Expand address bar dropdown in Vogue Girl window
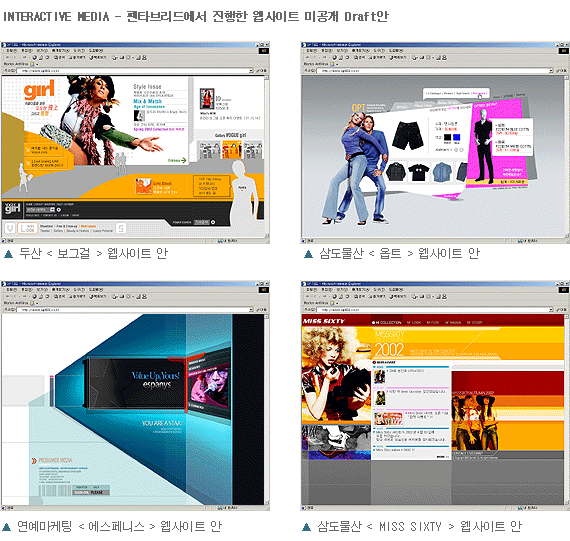 click(251, 71)
